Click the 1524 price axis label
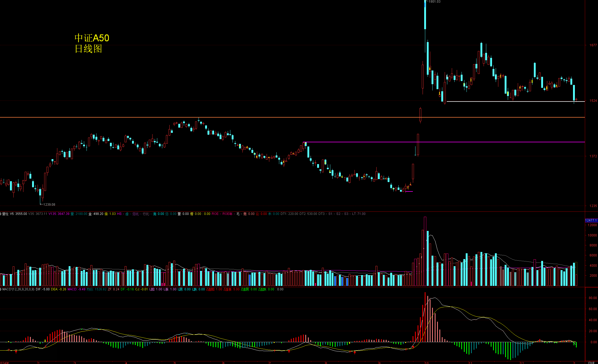The width and height of the screenshot is (598, 364). [593, 101]
